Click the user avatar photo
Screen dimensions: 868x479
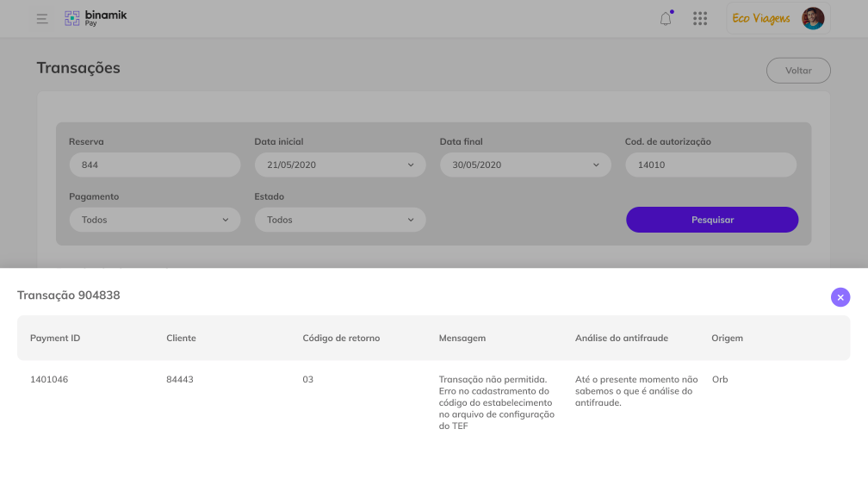[813, 18]
